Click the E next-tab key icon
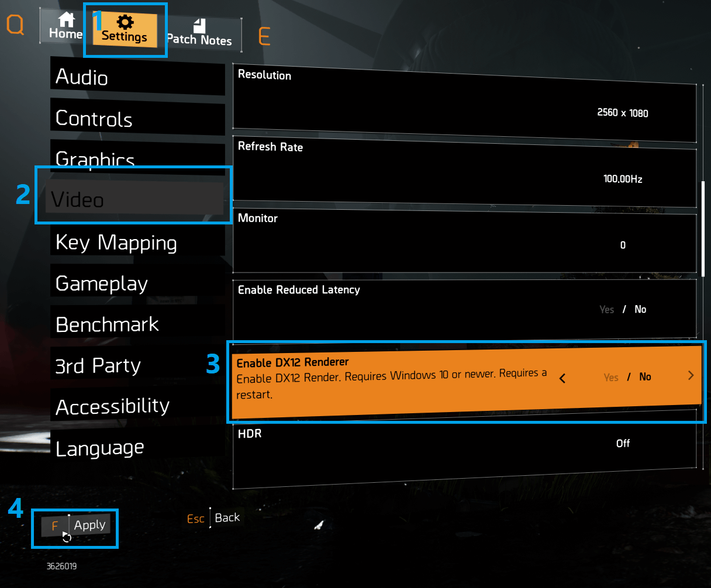The height and width of the screenshot is (588, 711). pyautogui.click(x=264, y=37)
